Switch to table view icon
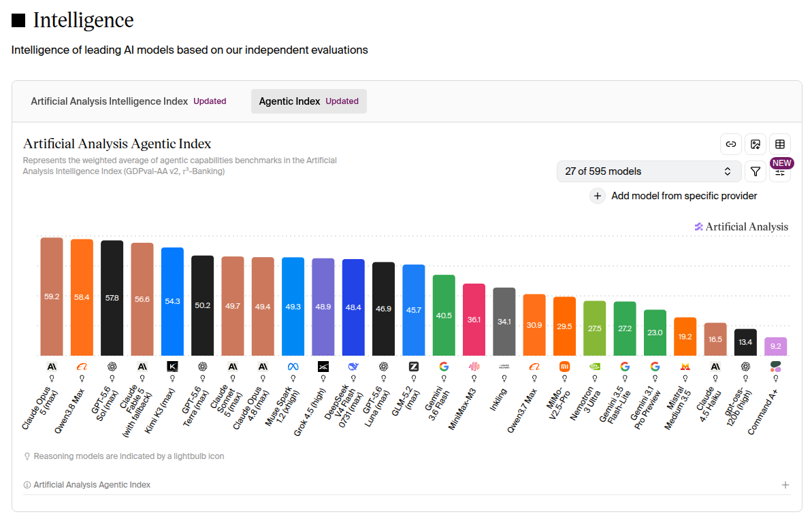The height and width of the screenshot is (525, 812). (780, 144)
